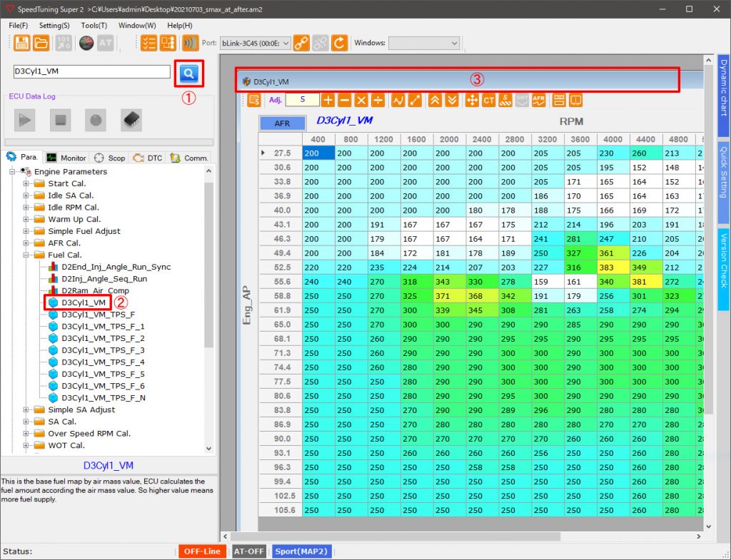Click the Open folder toolbar icon
The image size is (731, 560).
(41, 43)
